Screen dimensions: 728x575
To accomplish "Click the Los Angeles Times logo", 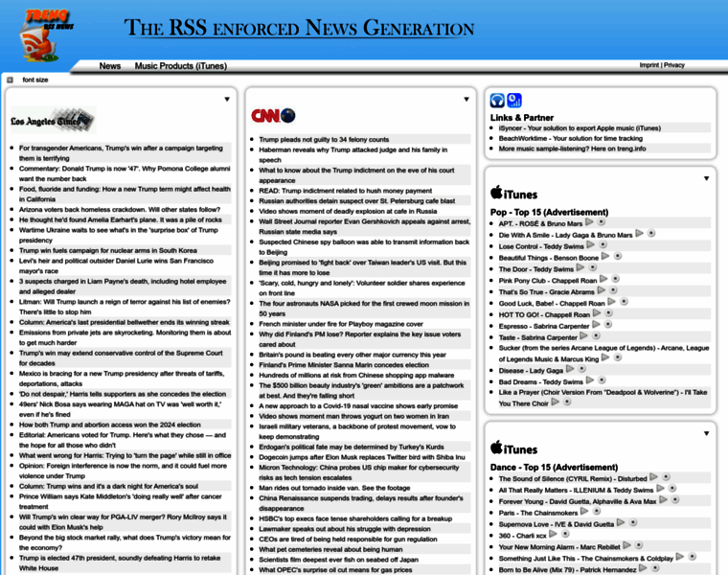I will pyautogui.click(x=54, y=120).
